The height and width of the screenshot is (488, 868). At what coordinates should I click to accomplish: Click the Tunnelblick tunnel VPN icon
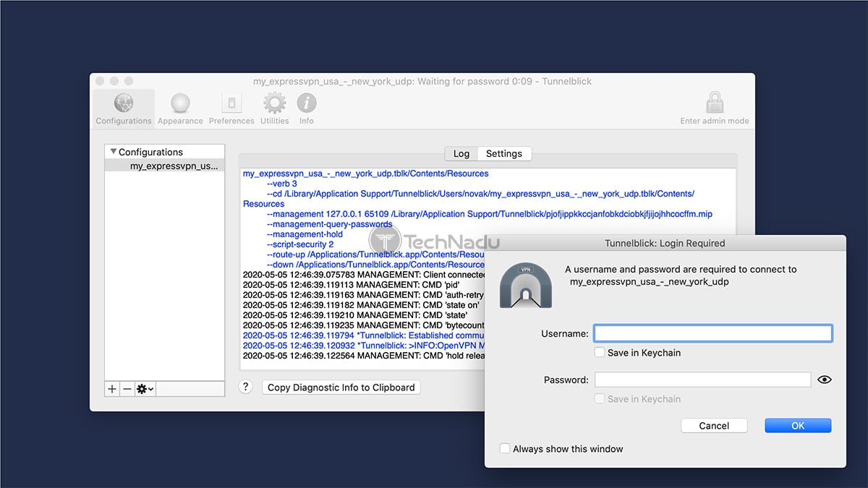coord(526,286)
